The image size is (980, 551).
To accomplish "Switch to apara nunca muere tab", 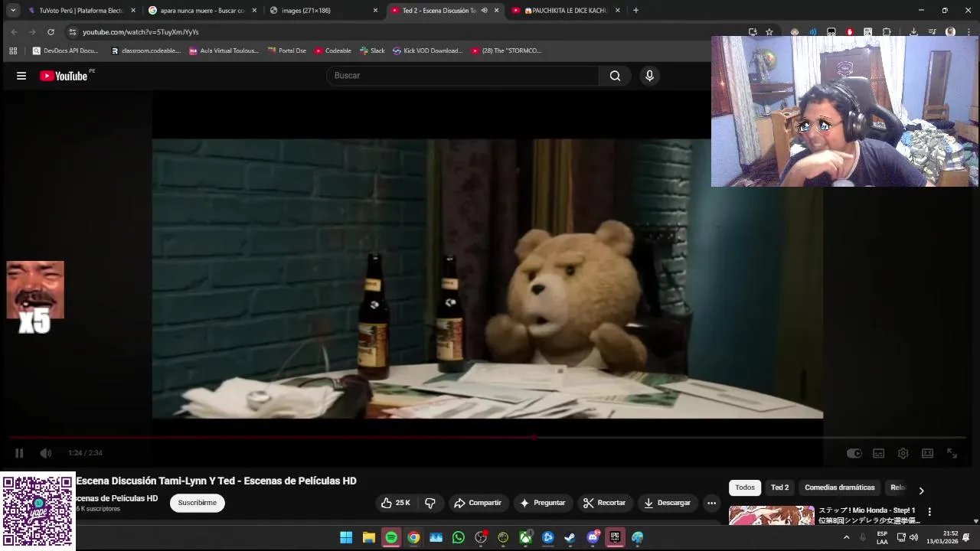I will pyautogui.click(x=201, y=11).
